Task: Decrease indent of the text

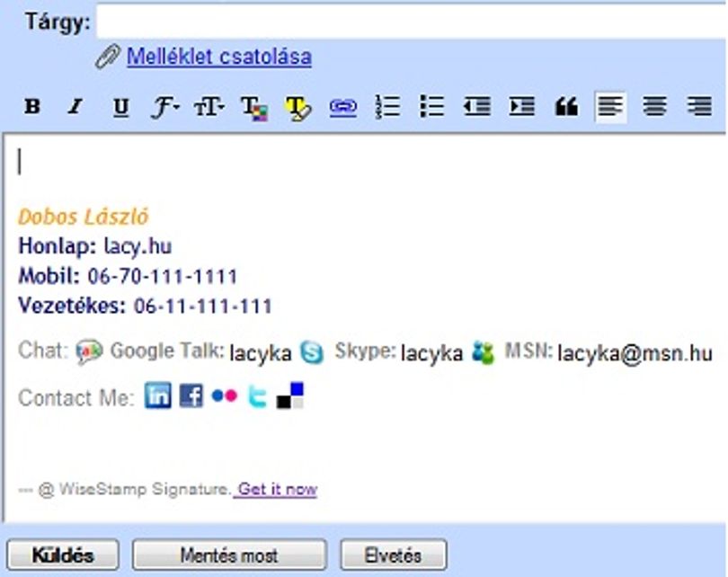Action: 477,107
